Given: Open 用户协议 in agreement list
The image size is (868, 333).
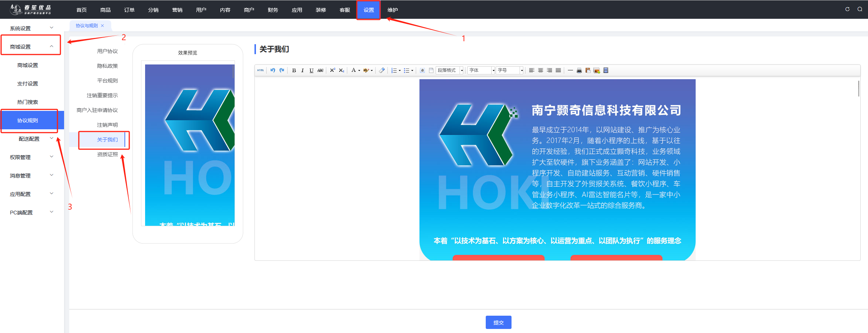Looking at the screenshot, I should (x=108, y=51).
